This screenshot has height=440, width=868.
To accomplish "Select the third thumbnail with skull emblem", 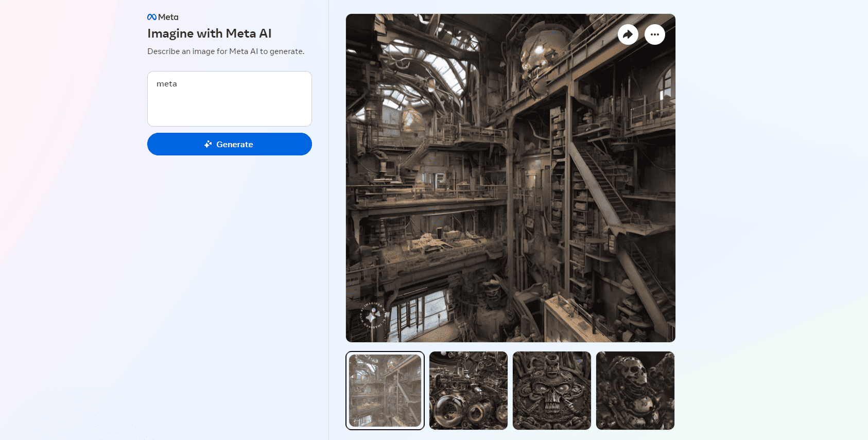I will click(x=552, y=391).
